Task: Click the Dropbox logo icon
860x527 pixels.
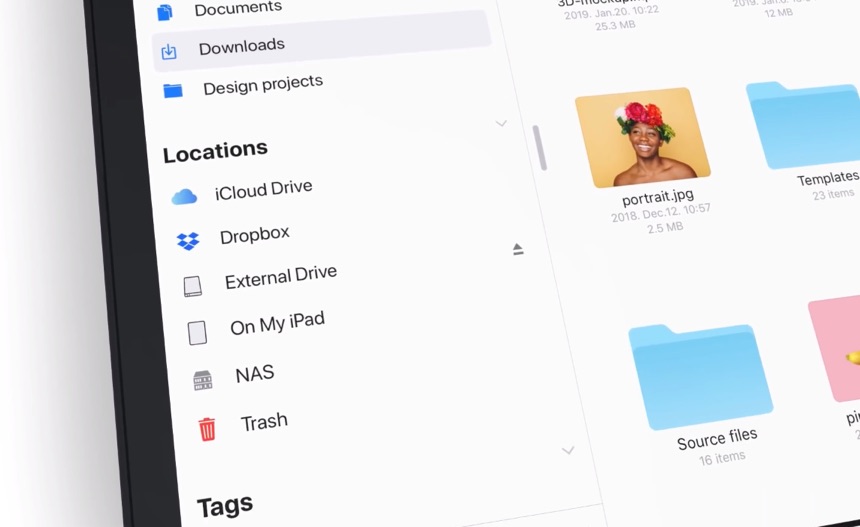Action: coord(188,241)
